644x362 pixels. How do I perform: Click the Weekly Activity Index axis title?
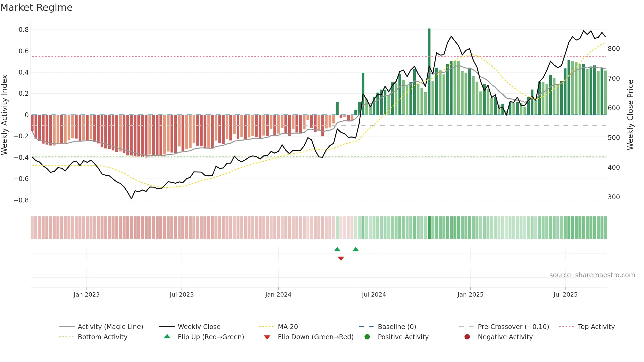click(5, 115)
